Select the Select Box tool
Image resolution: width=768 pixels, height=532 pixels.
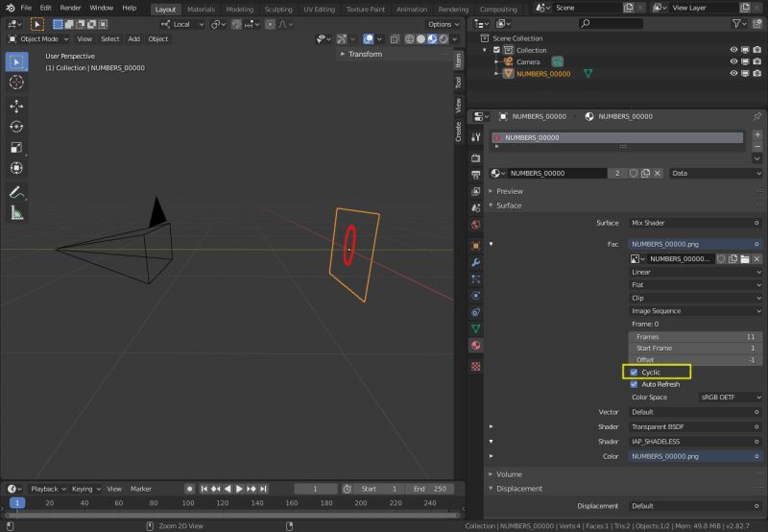pyautogui.click(x=16, y=62)
